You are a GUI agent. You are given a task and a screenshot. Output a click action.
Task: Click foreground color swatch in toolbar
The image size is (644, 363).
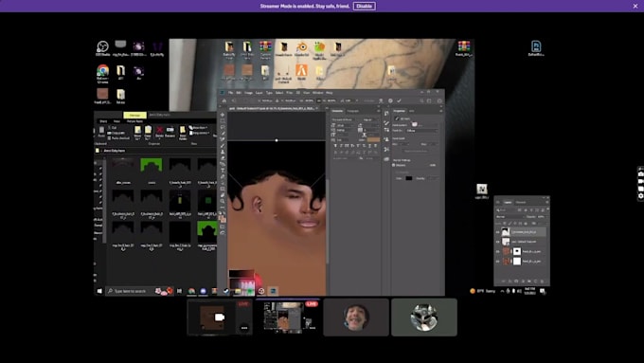point(222,217)
